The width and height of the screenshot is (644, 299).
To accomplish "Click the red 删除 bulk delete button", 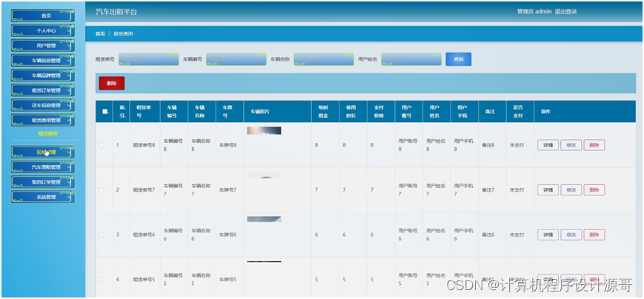I will (112, 83).
